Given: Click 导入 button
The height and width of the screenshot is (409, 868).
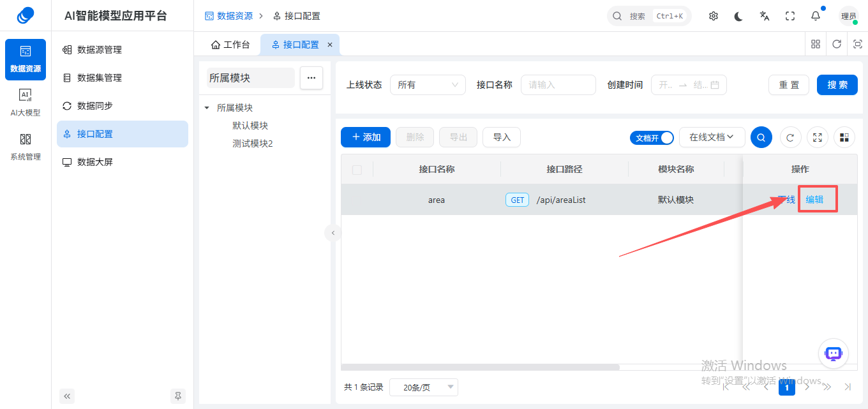Looking at the screenshot, I should click(x=502, y=137).
